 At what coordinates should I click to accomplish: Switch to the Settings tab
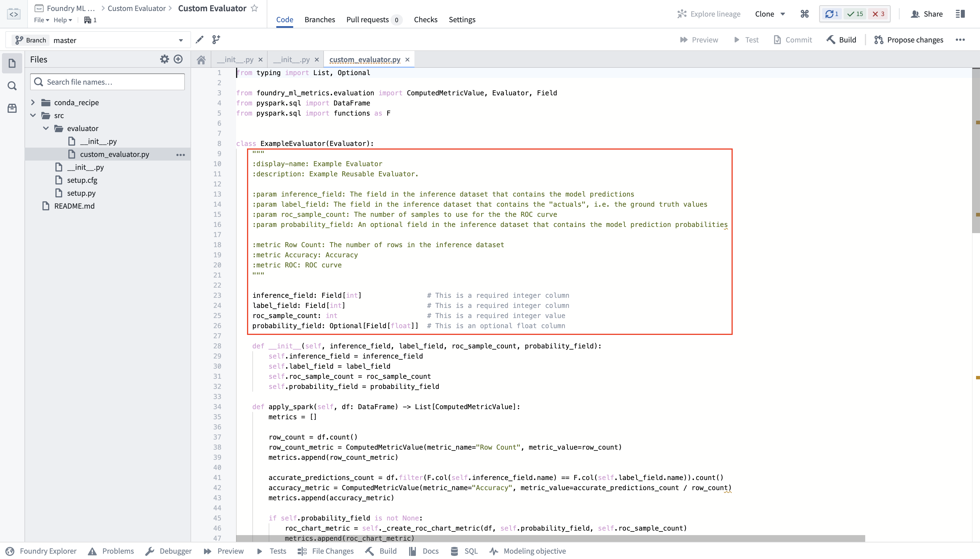click(462, 20)
